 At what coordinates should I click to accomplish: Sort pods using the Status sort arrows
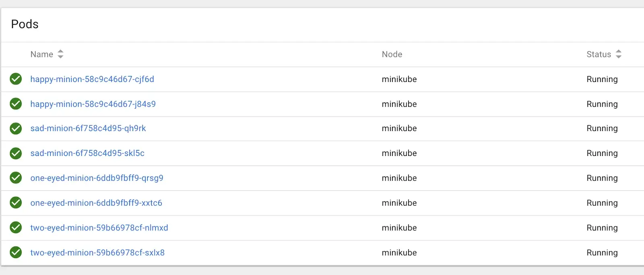(x=619, y=54)
